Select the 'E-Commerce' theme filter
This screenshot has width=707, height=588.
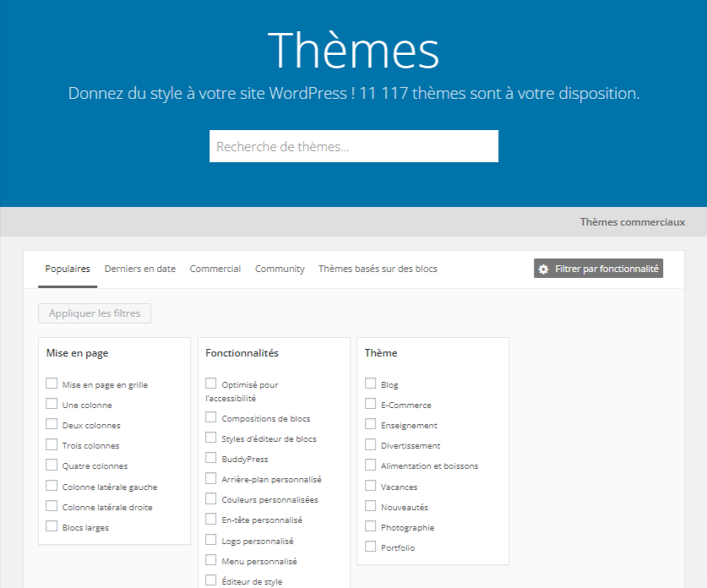pyautogui.click(x=369, y=404)
